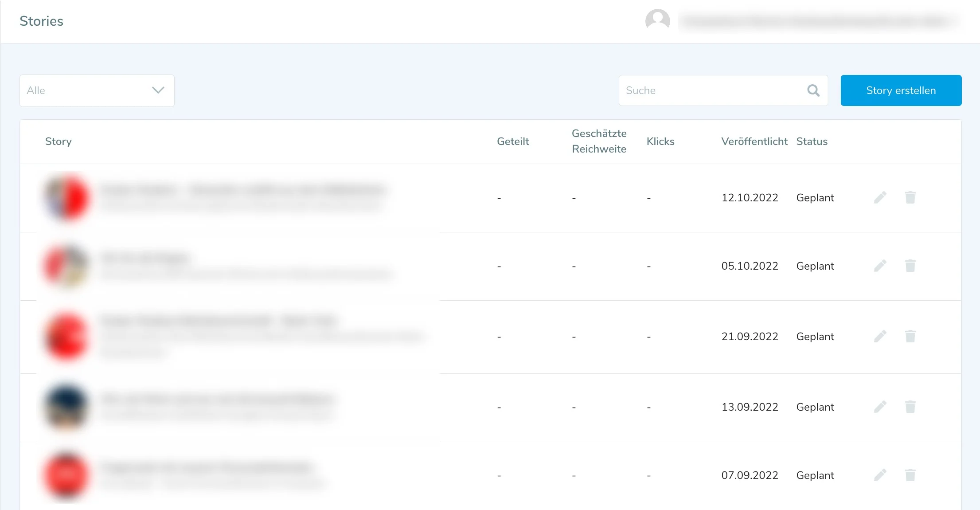Open thumbnail of the 13.09.2022 story
This screenshot has width=980, height=510.
click(x=66, y=407)
